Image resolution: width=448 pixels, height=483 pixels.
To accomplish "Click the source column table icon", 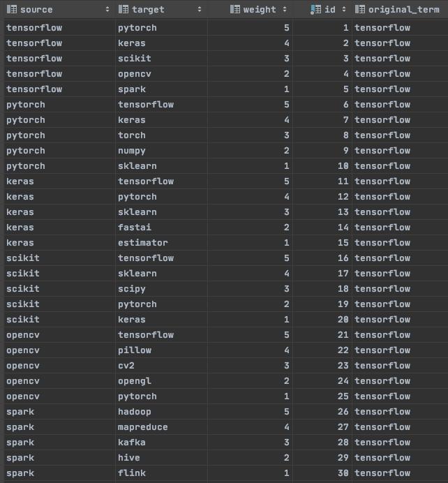I will [x=12, y=10].
